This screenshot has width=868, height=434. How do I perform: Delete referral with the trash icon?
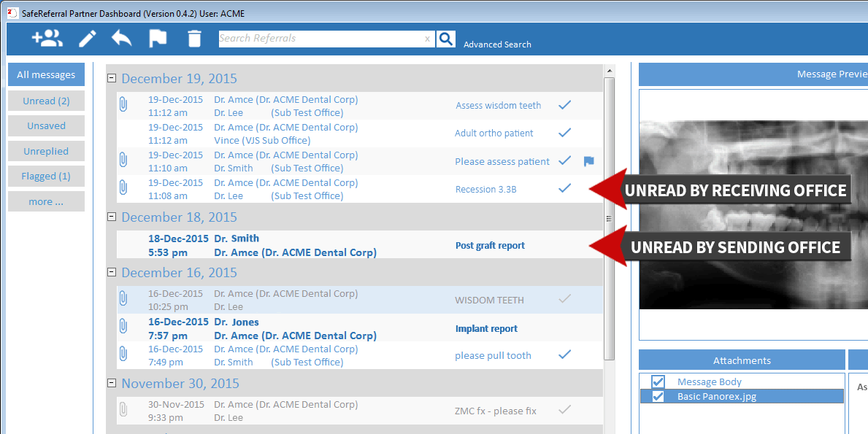point(194,39)
